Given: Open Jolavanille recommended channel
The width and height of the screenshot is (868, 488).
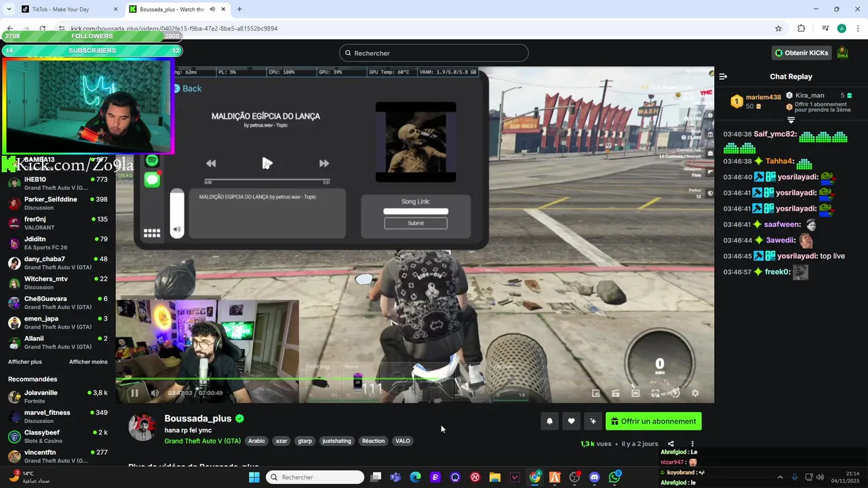Looking at the screenshot, I should pyautogui.click(x=58, y=396).
